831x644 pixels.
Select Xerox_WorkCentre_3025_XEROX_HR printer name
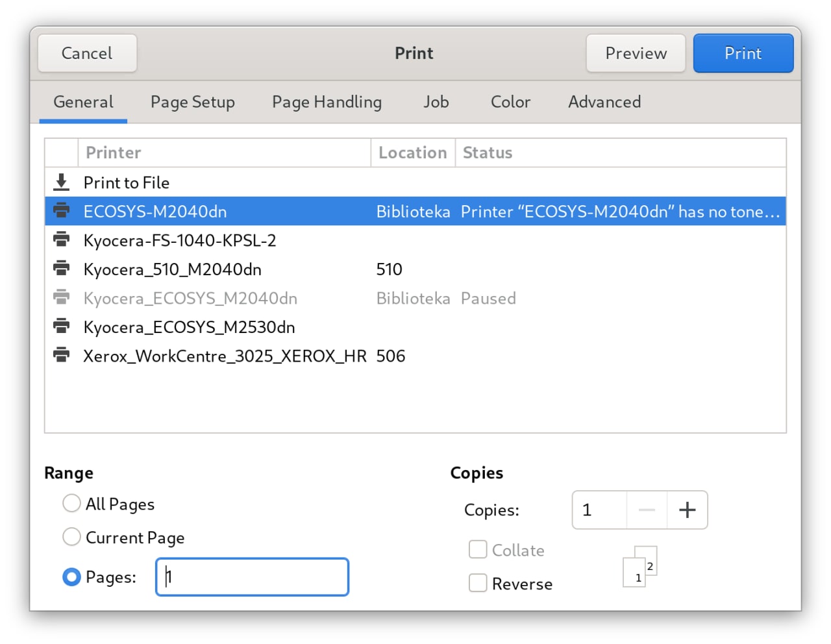coord(225,356)
